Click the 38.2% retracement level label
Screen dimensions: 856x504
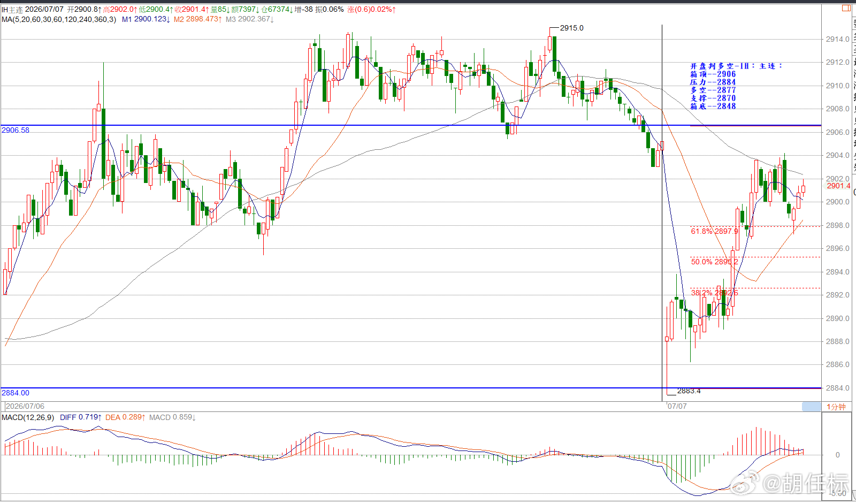(714, 293)
